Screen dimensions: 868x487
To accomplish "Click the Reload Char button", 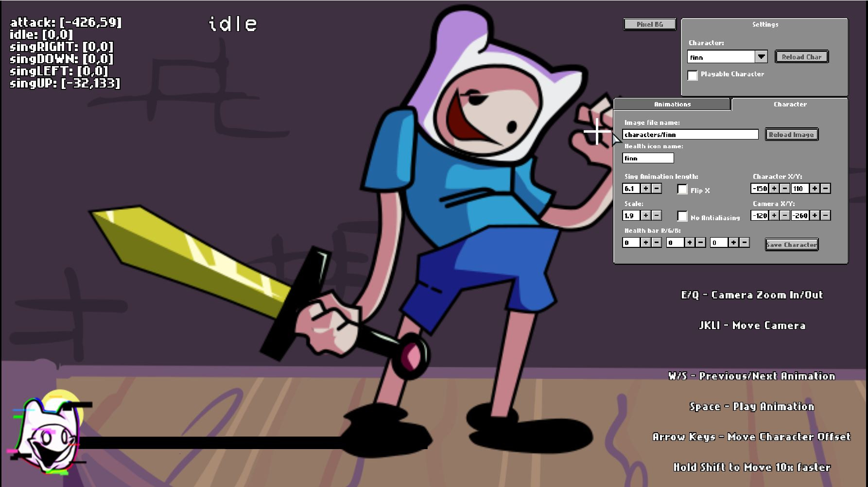I will pyautogui.click(x=801, y=56).
